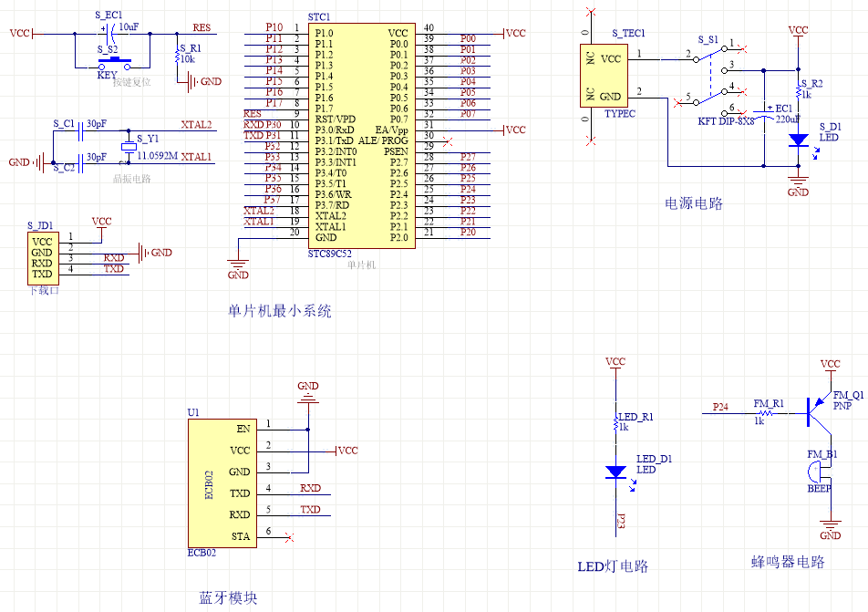The width and height of the screenshot is (868, 612).
Task: Click the P10 net label on pin 1
Action: click(274, 27)
